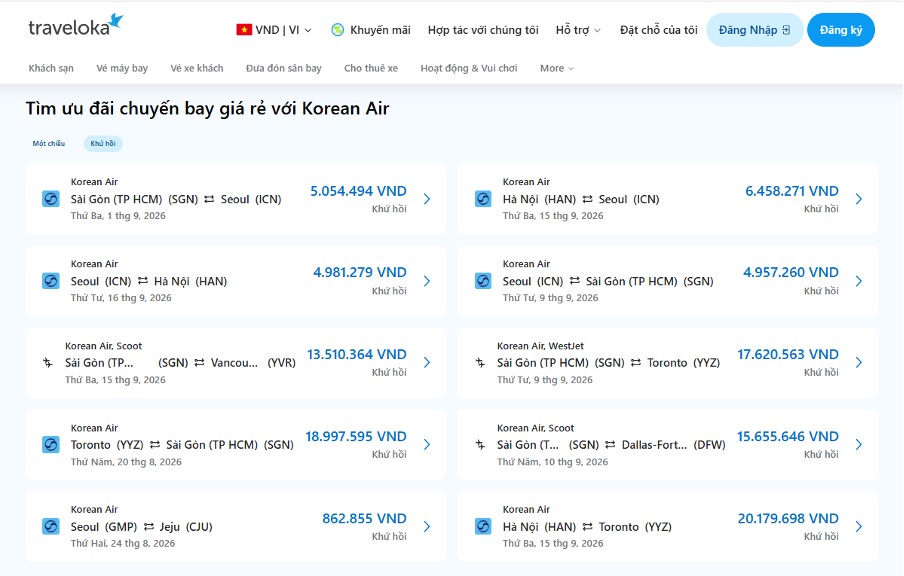Click Korean Air logo on Sài Gòn–Seoul card

coord(51,199)
